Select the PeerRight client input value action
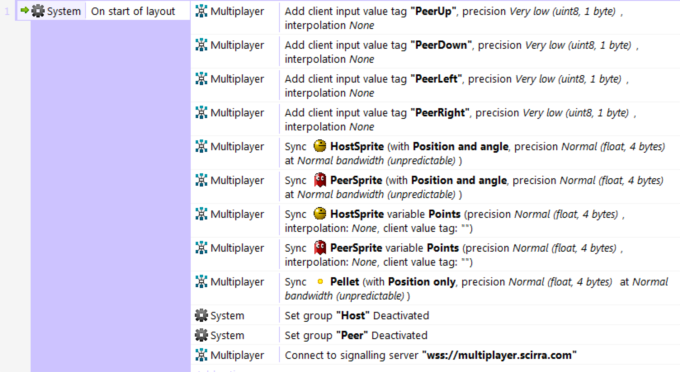Viewport: 680px width, 372px height. (x=460, y=119)
